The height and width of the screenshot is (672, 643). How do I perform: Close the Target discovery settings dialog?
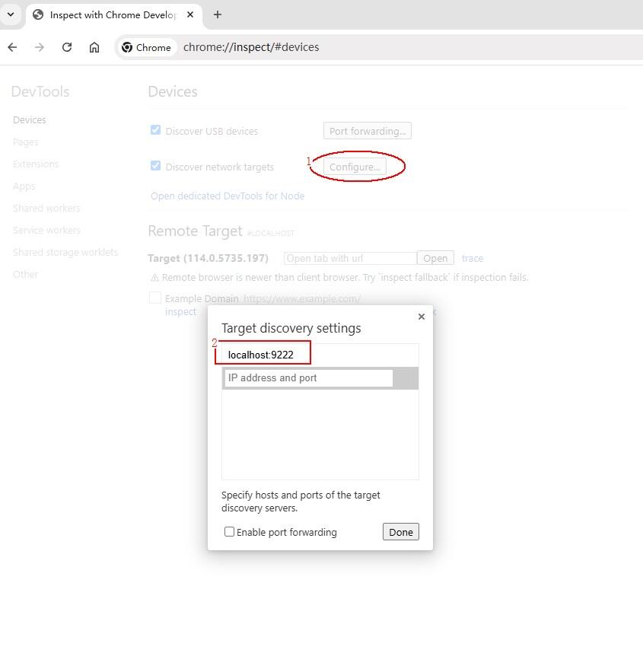coord(422,317)
